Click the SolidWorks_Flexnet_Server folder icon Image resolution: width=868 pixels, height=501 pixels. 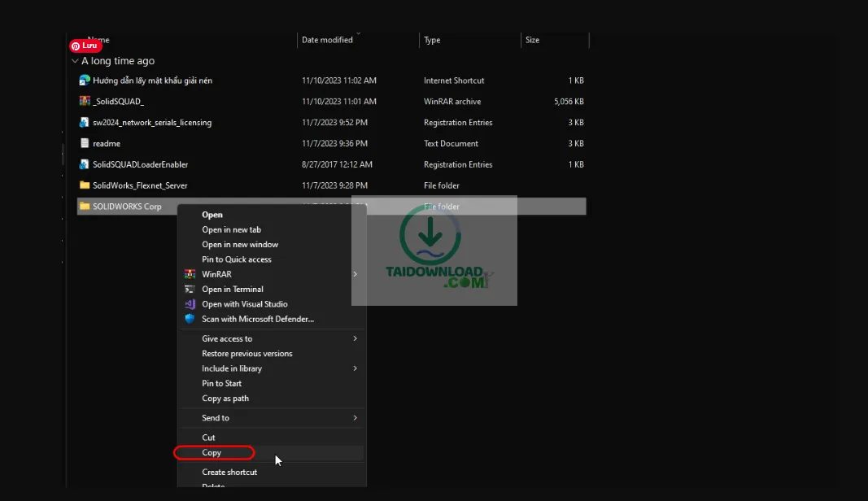click(85, 185)
